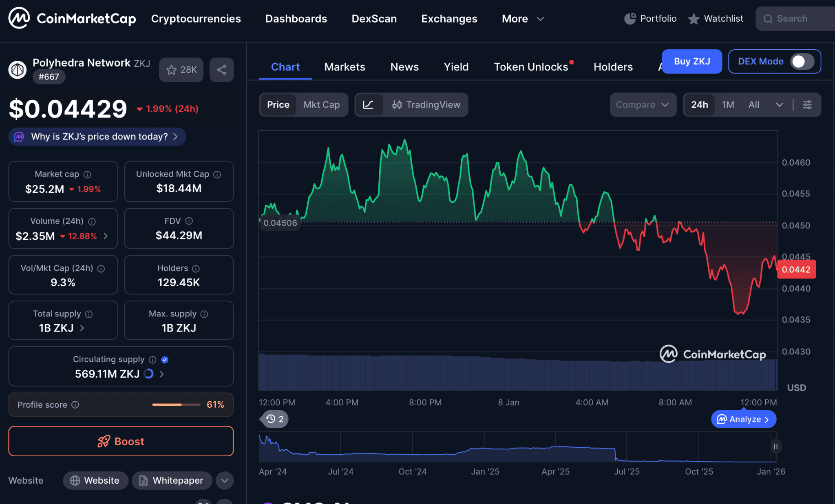This screenshot has height=504, width=835.
Task: Open the Compare dropdown
Action: click(x=643, y=105)
